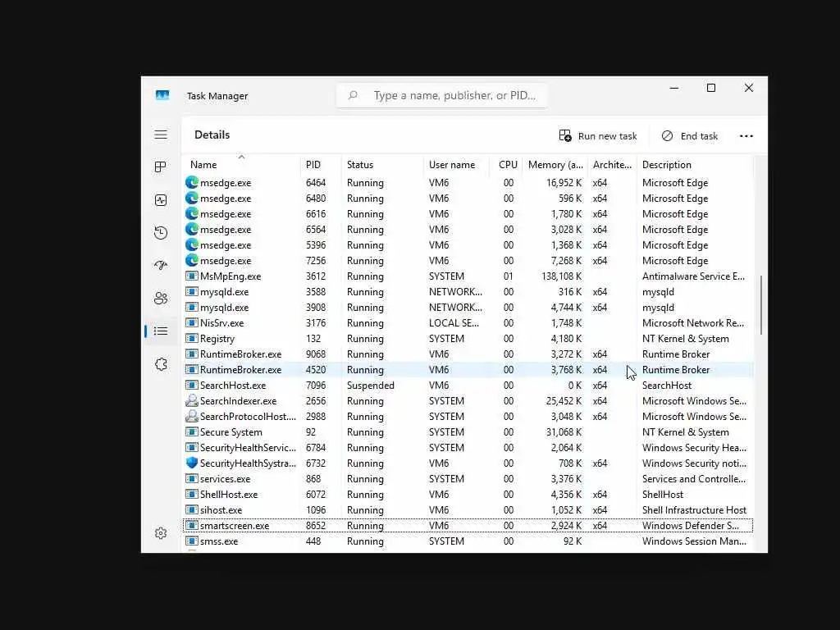The image size is (840, 630).
Task: Click LOCAL SE... user name of NisSrv.exe
Action: click(454, 323)
